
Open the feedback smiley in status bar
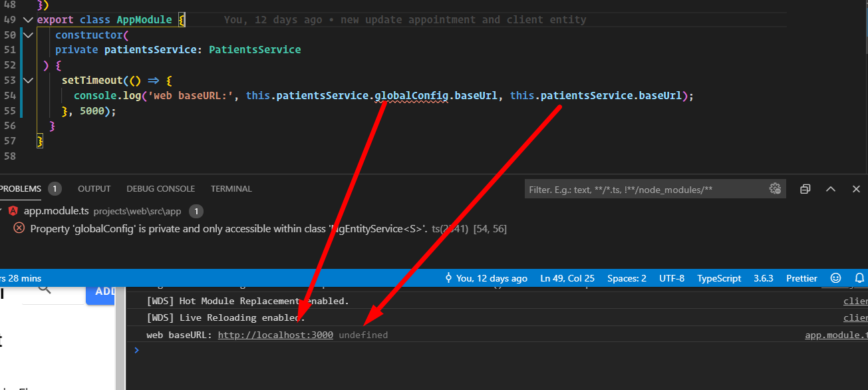(835, 278)
